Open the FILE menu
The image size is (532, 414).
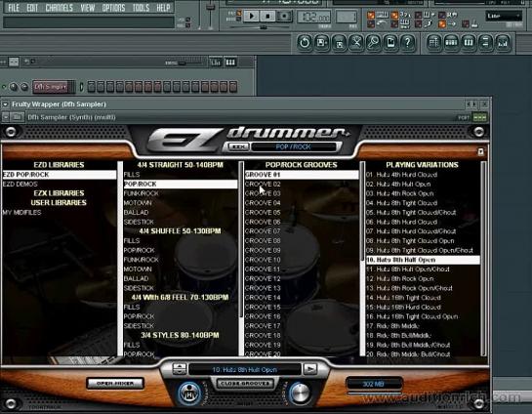coord(14,8)
